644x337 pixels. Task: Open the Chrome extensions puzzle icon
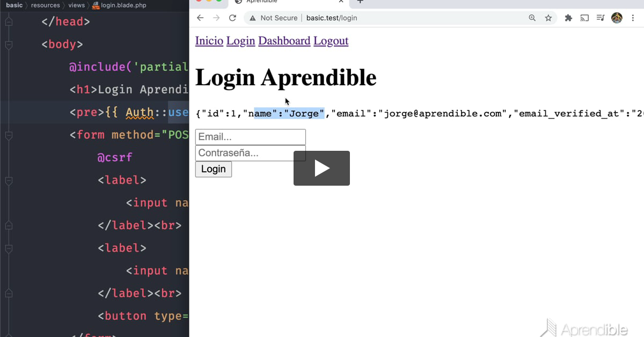(x=568, y=18)
